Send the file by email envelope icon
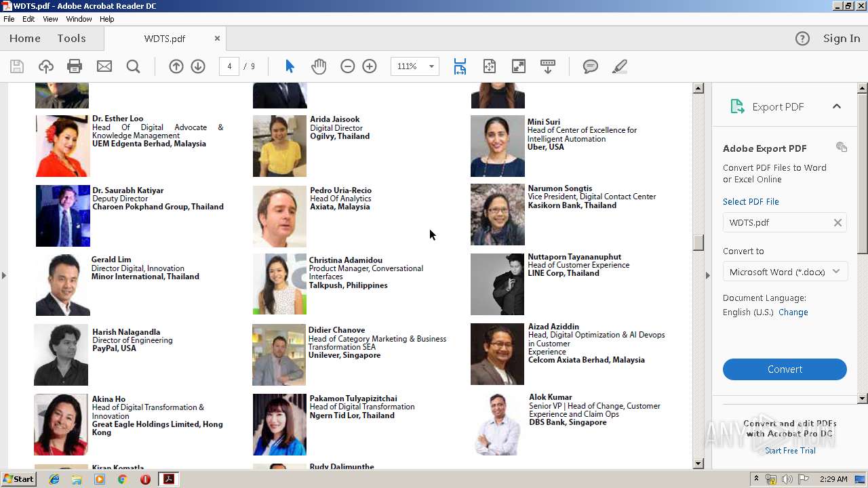This screenshot has height=488, width=868. [x=104, y=66]
